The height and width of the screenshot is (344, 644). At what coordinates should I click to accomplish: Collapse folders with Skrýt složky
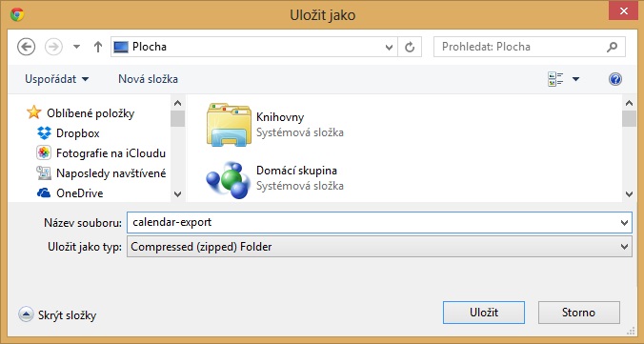point(57,315)
